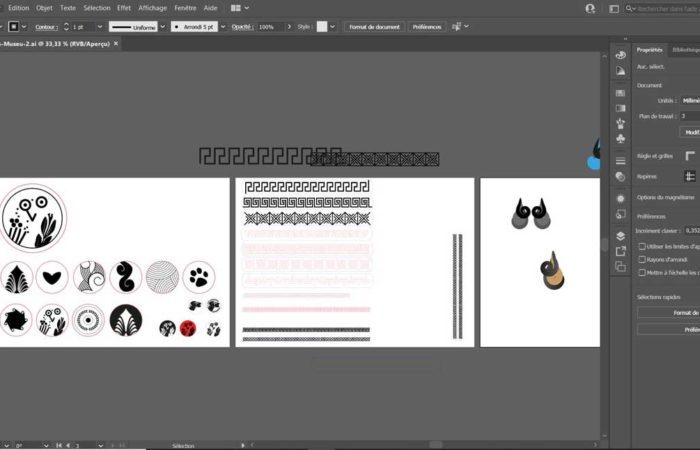The width and height of the screenshot is (700, 450).
Task: Check Mettre à l'échelle les contours option
Action: tap(641, 272)
